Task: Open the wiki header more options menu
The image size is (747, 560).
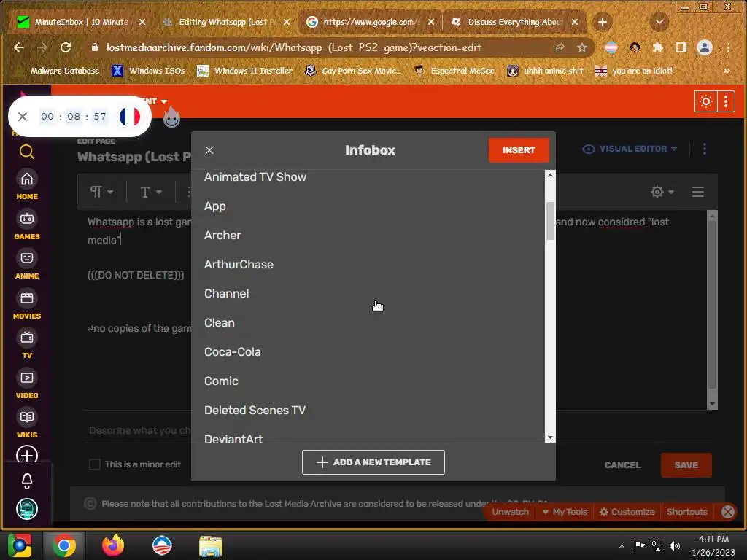Action: 726,101
